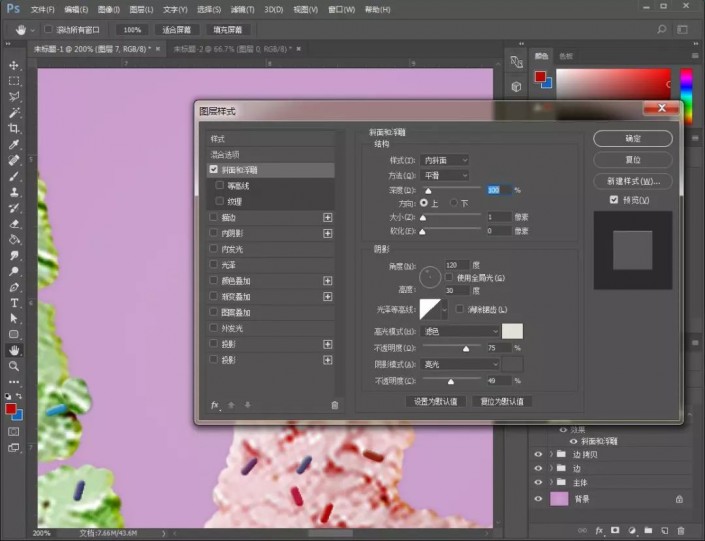Select the Brush tool
Screen dimensions: 705x541
pos(14,176)
